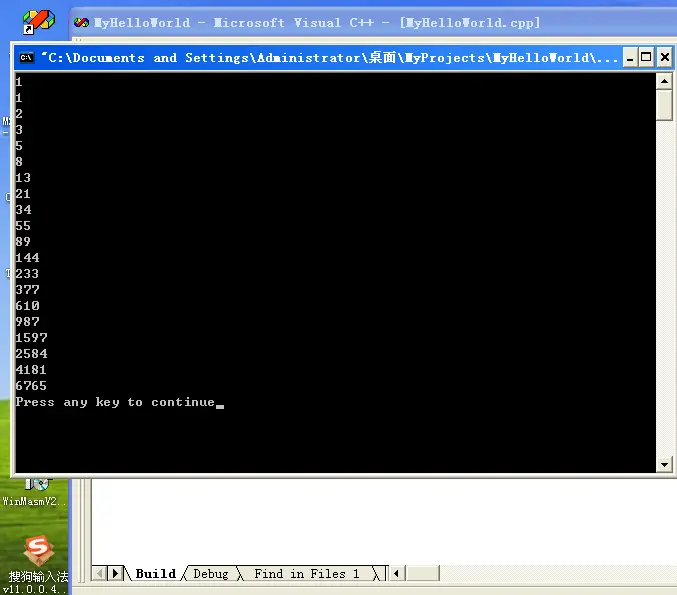Click the output value 21
The width and height of the screenshot is (677, 595).
(23, 194)
